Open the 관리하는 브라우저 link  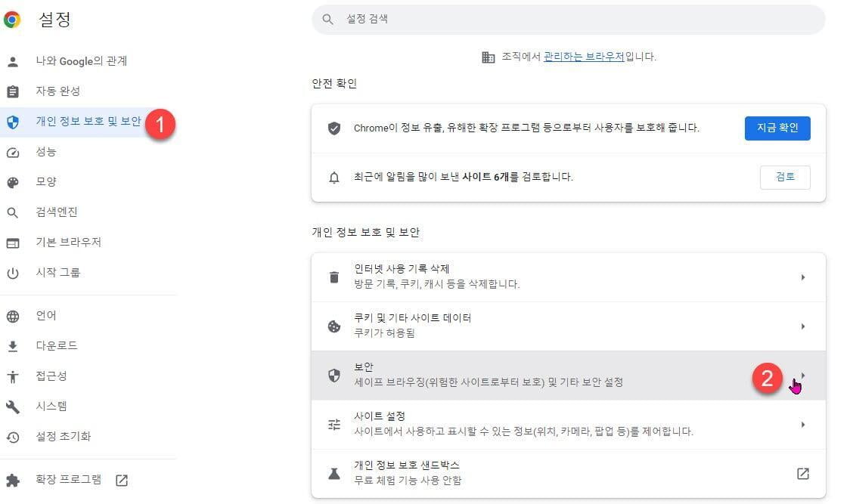tap(584, 57)
